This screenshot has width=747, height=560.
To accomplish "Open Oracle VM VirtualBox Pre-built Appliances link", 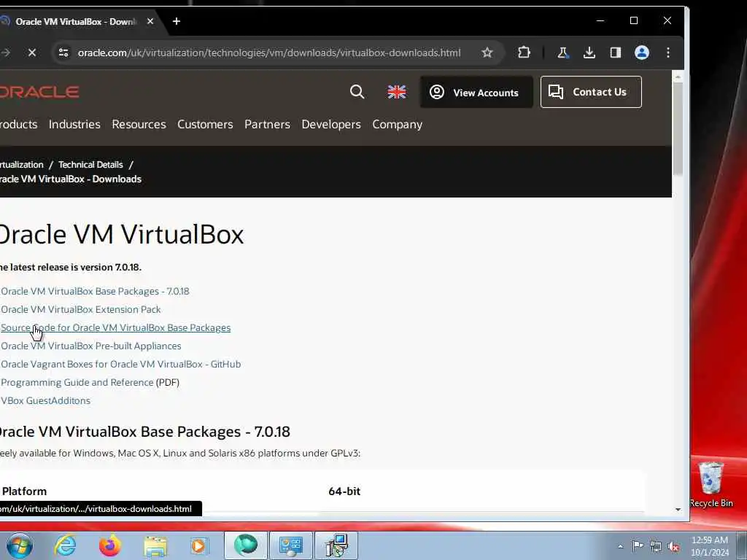I will pos(91,346).
